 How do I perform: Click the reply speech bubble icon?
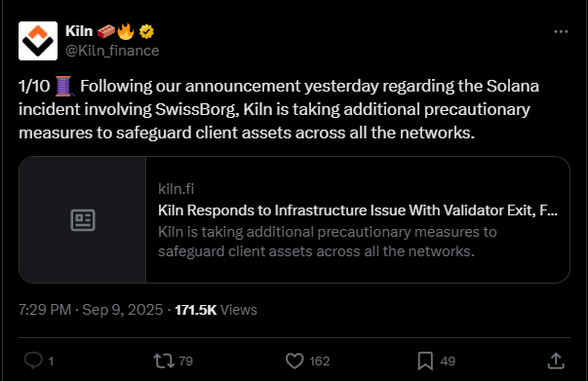[33, 361]
